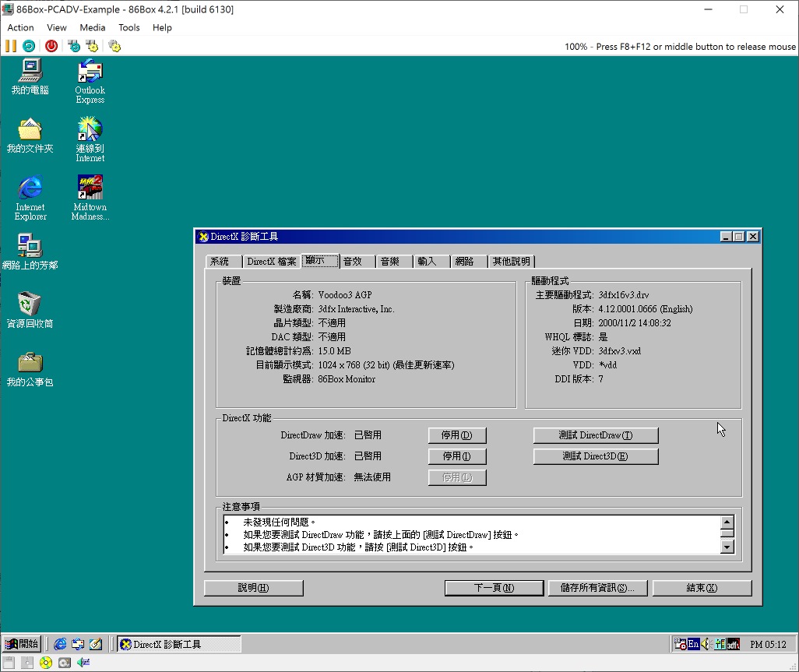Open the 開始 Start menu
The height and width of the screenshot is (672, 799).
click(21, 643)
